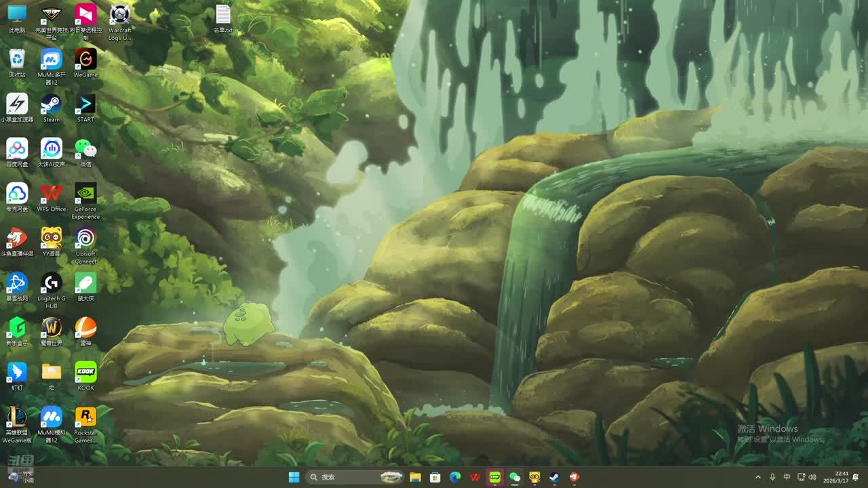Image resolution: width=868 pixels, height=488 pixels.
Task: Open the taskbar volume control
Action: [x=812, y=477]
